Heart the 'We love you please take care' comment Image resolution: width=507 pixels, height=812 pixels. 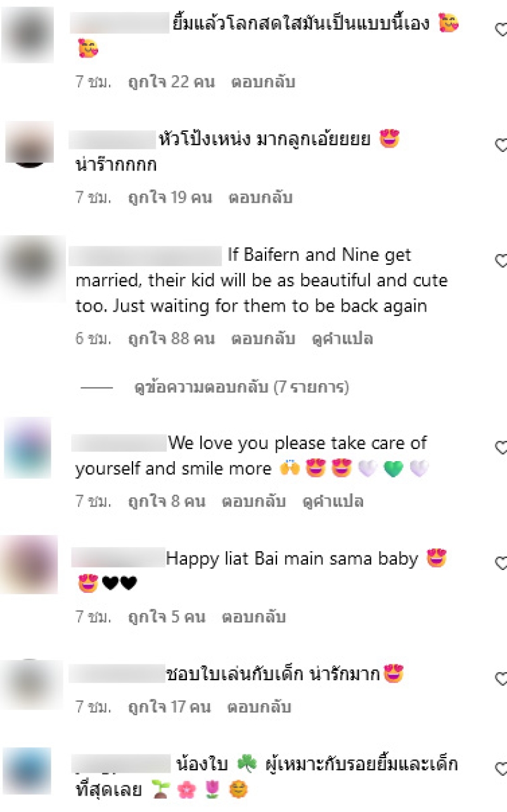(x=501, y=448)
